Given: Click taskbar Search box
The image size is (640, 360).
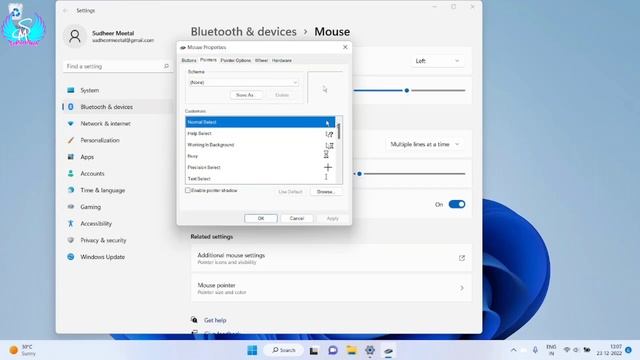Looking at the screenshot, I should pos(284,350).
